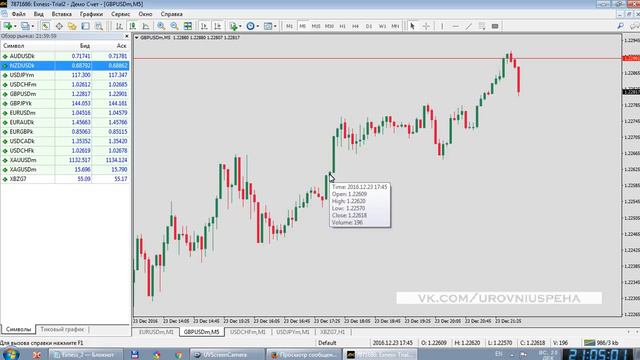
Task: Open the Графики menu
Action: click(91, 14)
